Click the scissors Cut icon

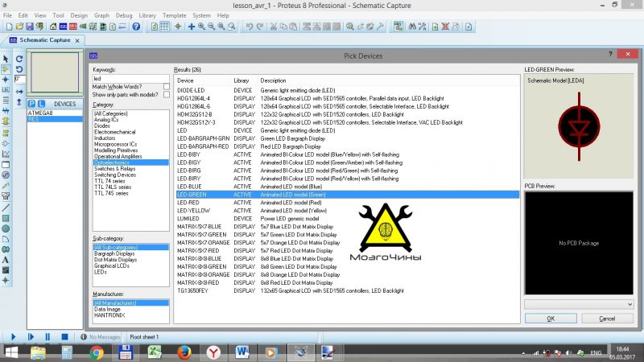273,27
